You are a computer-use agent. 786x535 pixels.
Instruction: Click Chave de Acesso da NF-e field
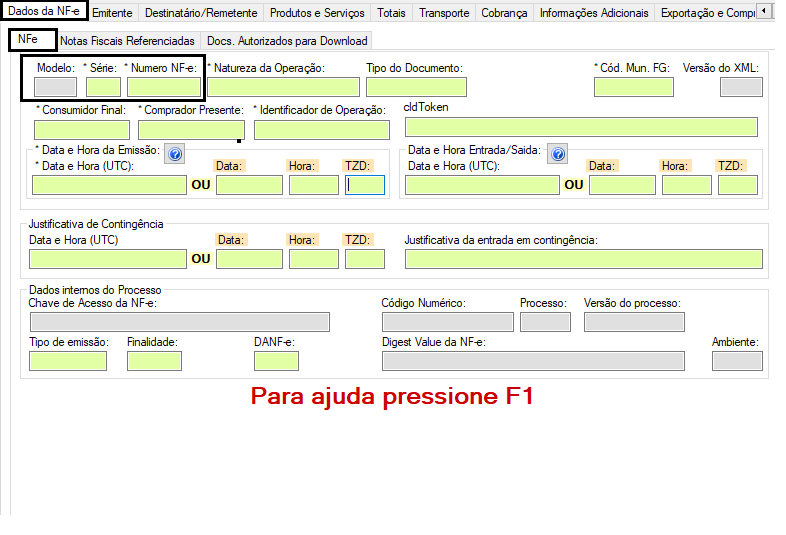click(179, 322)
